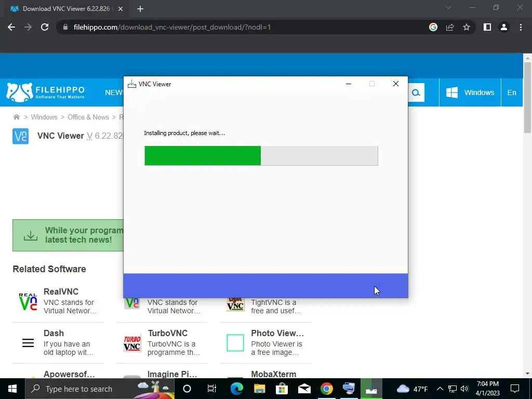The image size is (532, 399).
Task: Click the RealVNC logo thumbnail
Action: (28, 302)
